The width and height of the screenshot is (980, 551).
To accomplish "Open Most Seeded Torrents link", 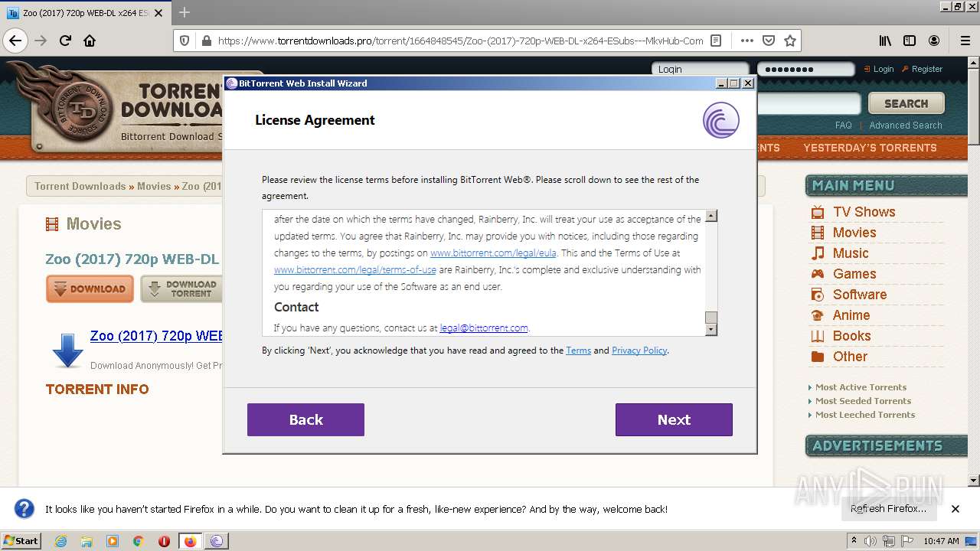I will tap(863, 401).
